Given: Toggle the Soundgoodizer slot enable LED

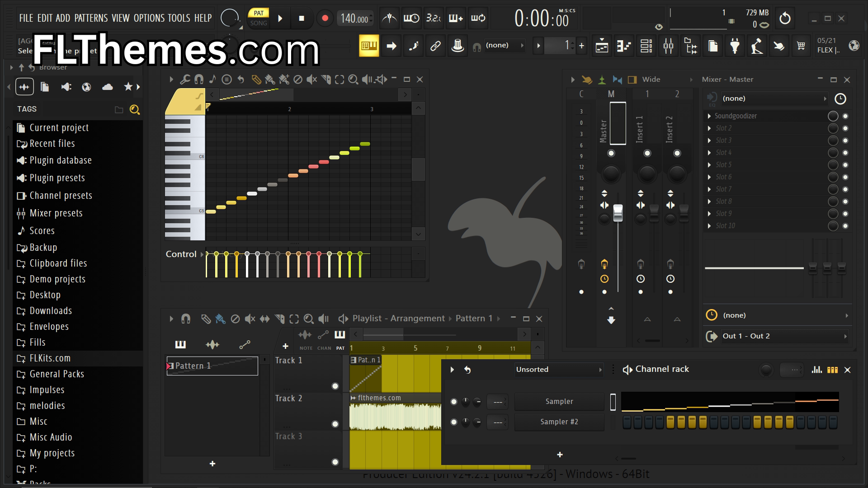Looking at the screenshot, I should coord(845,116).
